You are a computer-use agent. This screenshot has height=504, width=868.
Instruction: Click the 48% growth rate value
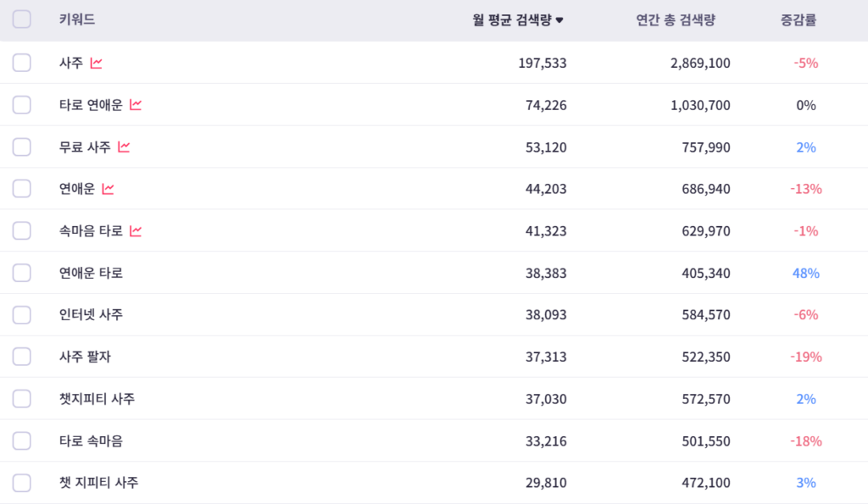(805, 273)
